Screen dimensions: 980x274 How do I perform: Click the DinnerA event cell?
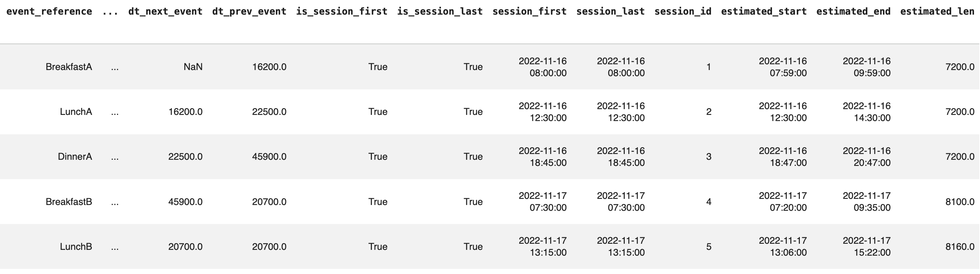point(75,157)
